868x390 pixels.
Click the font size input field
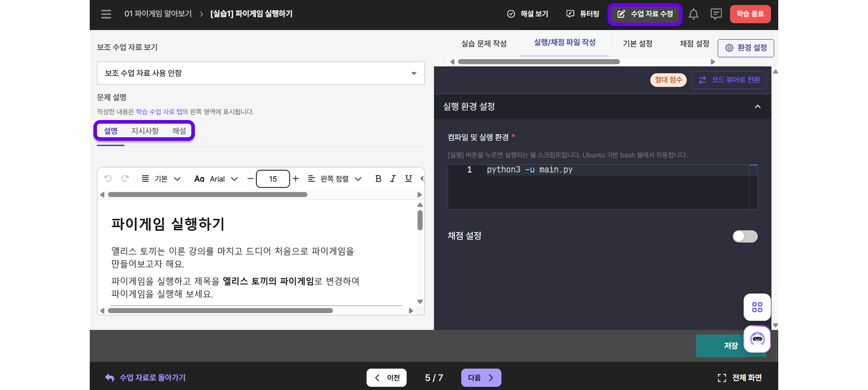coord(273,179)
